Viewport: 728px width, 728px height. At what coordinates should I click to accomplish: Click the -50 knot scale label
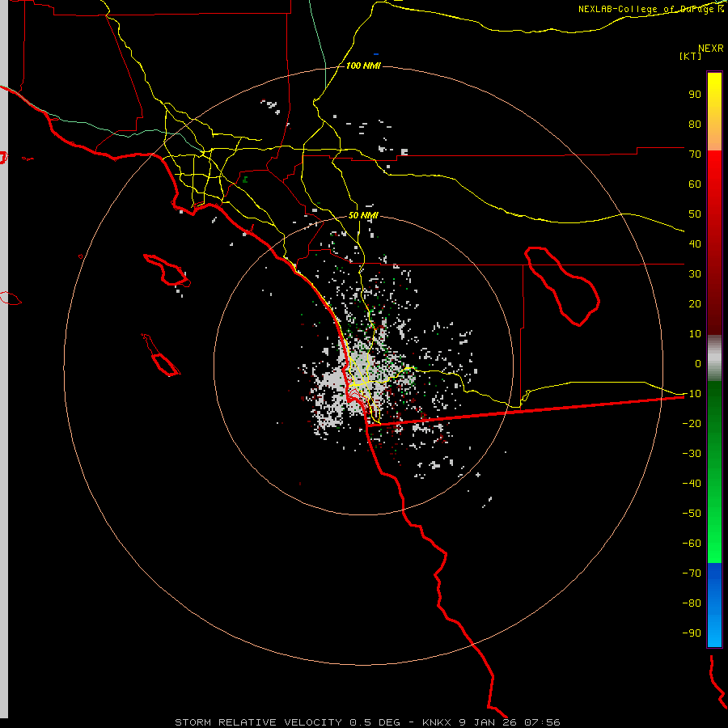pyautogui.click(x=692, y=514)
